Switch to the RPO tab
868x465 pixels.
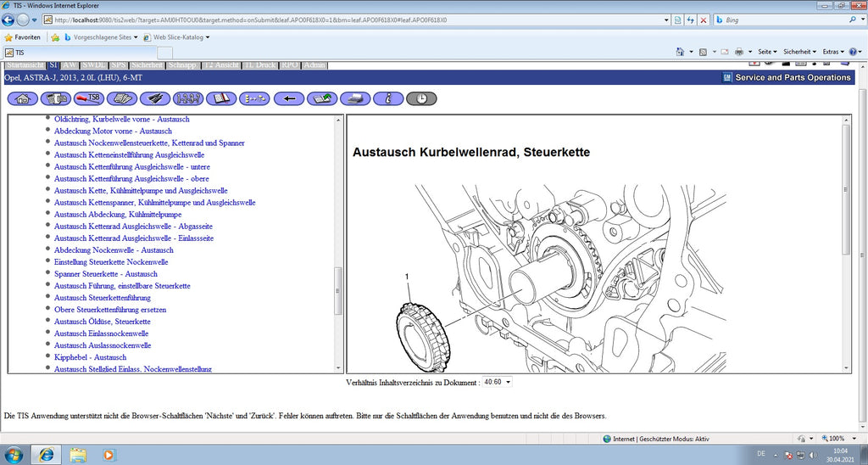290,64
